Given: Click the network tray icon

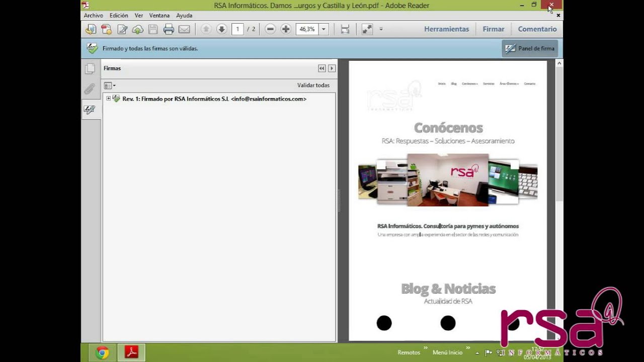Looking at the screenshot, I should click(x=500, y=353).
